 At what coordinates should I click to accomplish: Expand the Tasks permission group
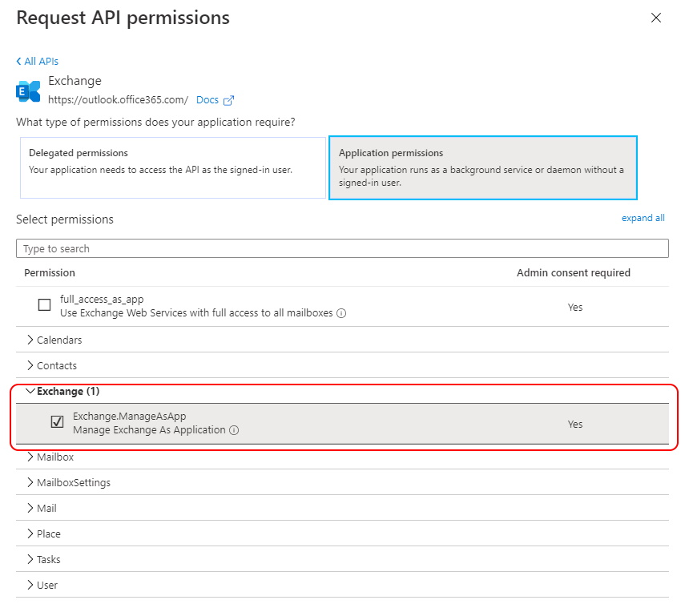(x=342, y=559)
